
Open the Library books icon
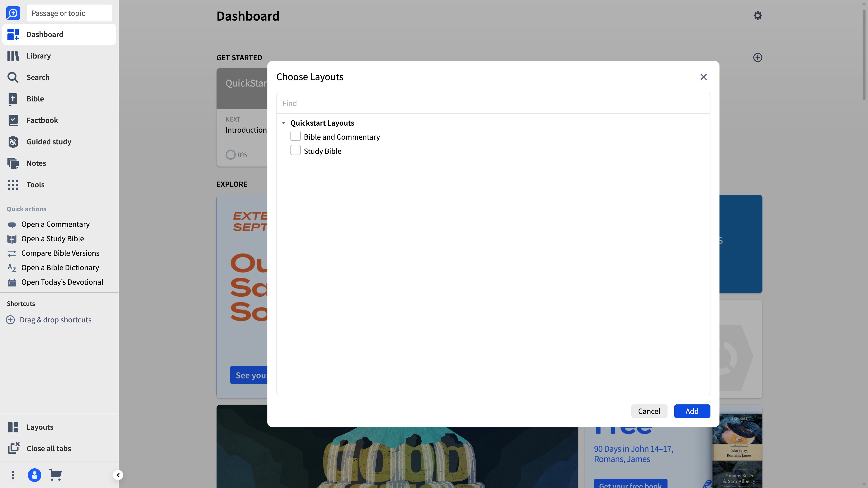click(13, 56)
